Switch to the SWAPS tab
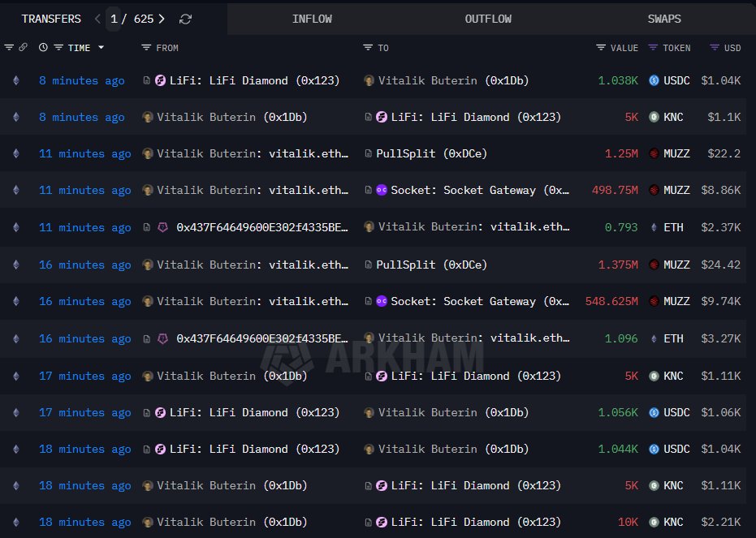 coord(664,19)
